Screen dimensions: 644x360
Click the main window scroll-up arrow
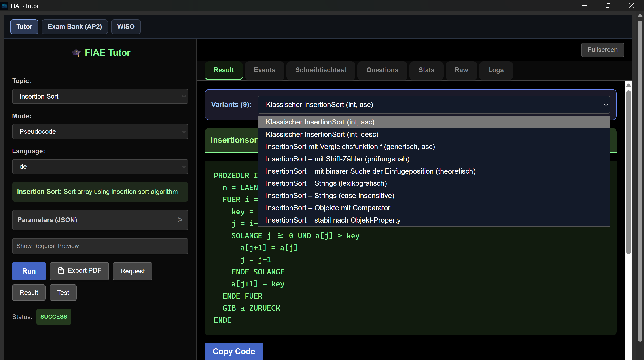click(x=640, y=15)
